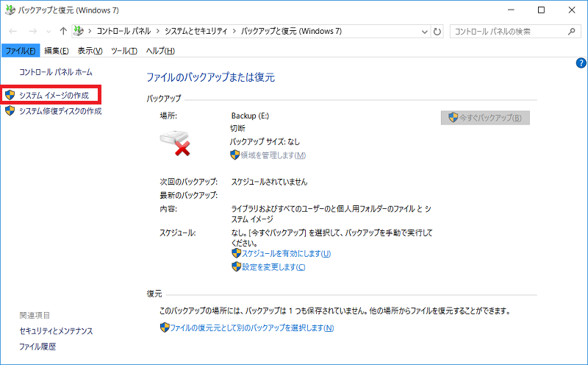
Task: Click shield icon beside ファイルの復元元 link
Action: (x=165, y=327)
